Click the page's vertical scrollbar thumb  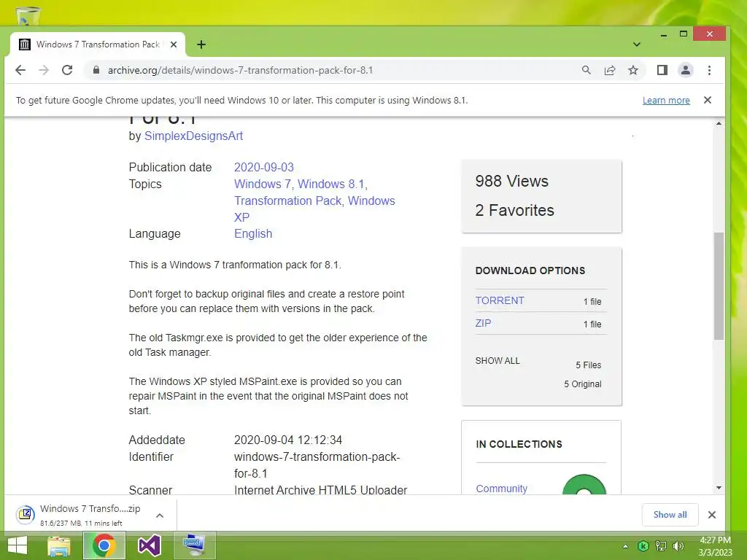point(719,286)
